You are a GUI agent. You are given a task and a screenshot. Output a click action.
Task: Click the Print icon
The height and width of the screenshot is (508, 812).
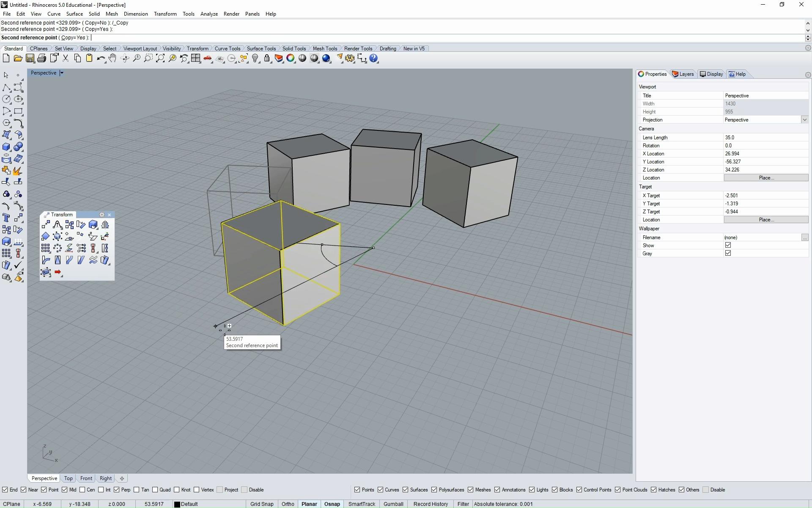[x=41, y=58]
